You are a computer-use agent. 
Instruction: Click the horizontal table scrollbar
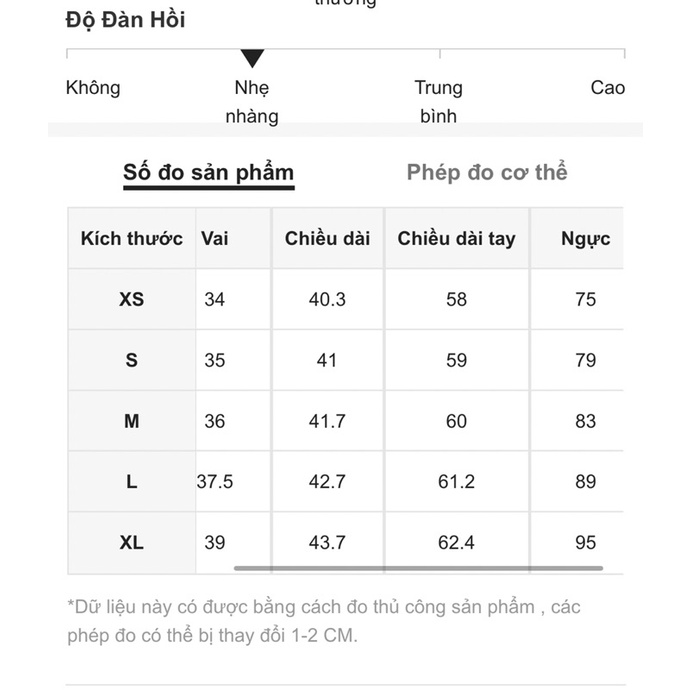click(418, 568)
